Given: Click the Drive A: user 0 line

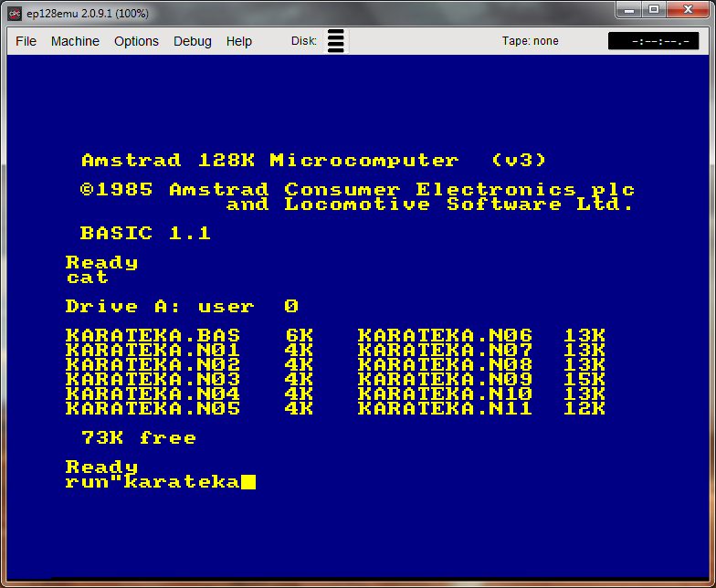Looking at the screenshot, I should tap(182, 307).
